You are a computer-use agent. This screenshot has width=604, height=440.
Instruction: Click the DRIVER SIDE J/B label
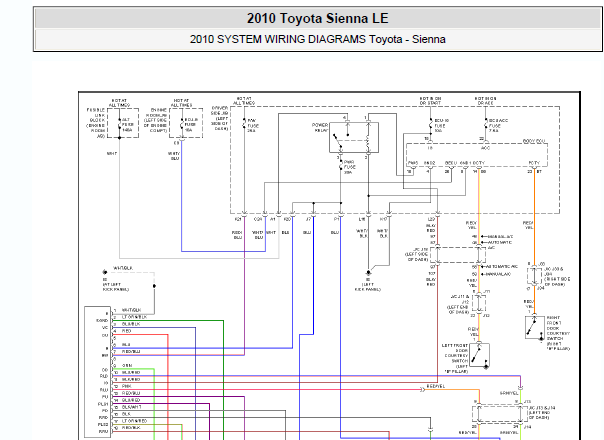pyautogui.click(x=220, y=118)
